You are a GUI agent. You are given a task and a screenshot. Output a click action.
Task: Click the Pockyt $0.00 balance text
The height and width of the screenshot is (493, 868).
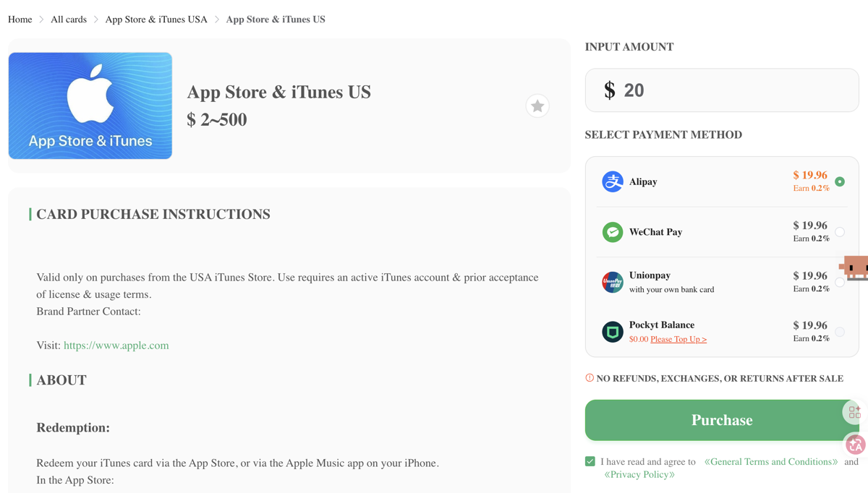[x=639, y=339]
